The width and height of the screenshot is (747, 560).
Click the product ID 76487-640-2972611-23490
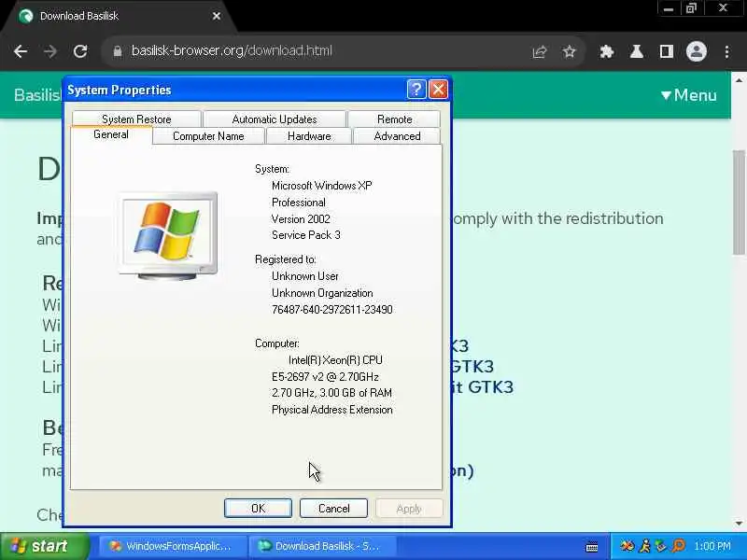point(332,310)
